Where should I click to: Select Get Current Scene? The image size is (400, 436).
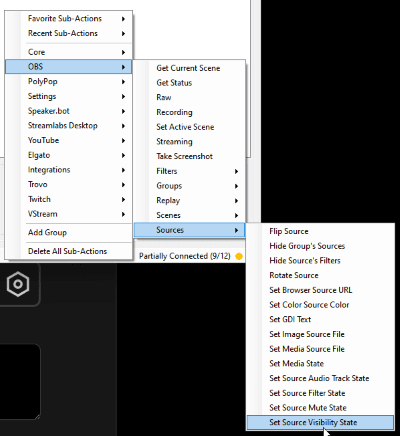point(189,68)
